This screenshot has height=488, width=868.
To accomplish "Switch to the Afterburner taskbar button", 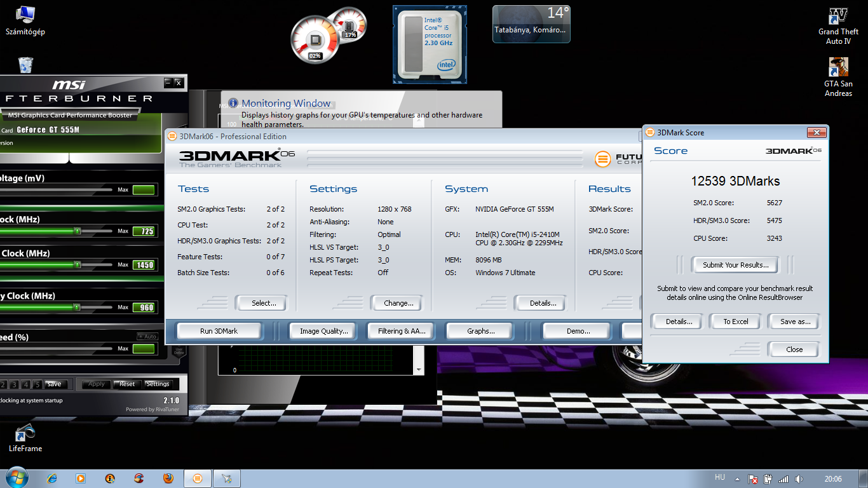I will tap(227, 478).
